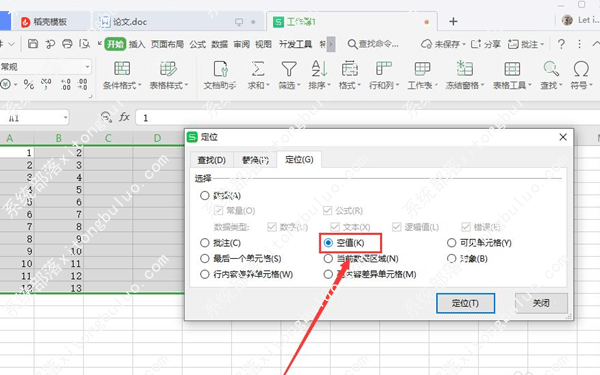Open the 数据 ribbon tab
This screenshot has width=600, height=375.
[x=220, y=44]
